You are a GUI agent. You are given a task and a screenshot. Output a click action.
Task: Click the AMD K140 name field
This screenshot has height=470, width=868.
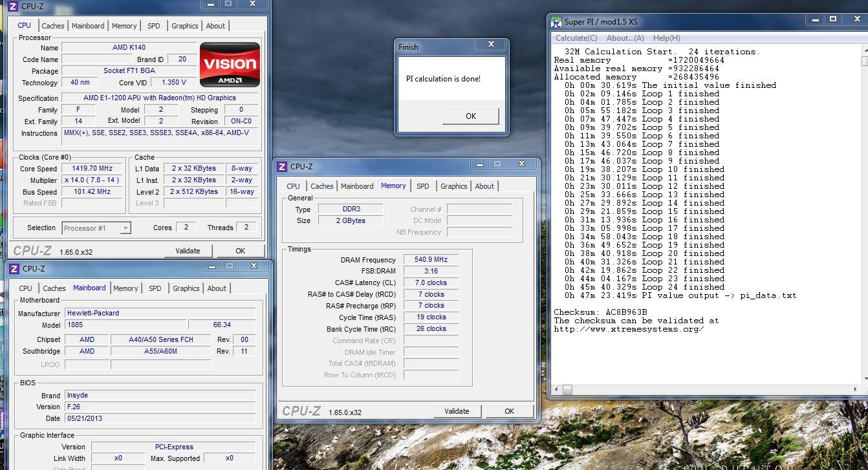point(129,48)
